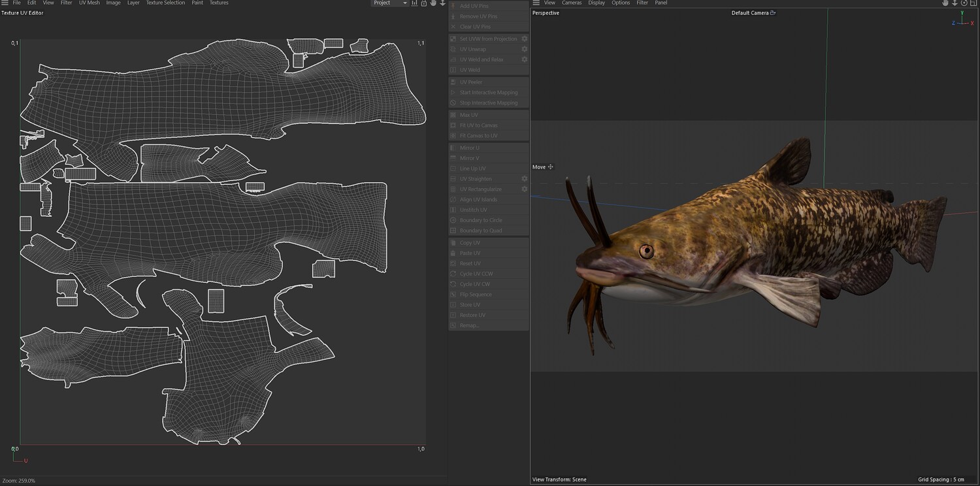This screenshot has height=486, width=980.
Task: Click the Default Camera link icon
Action: (773, 13)
